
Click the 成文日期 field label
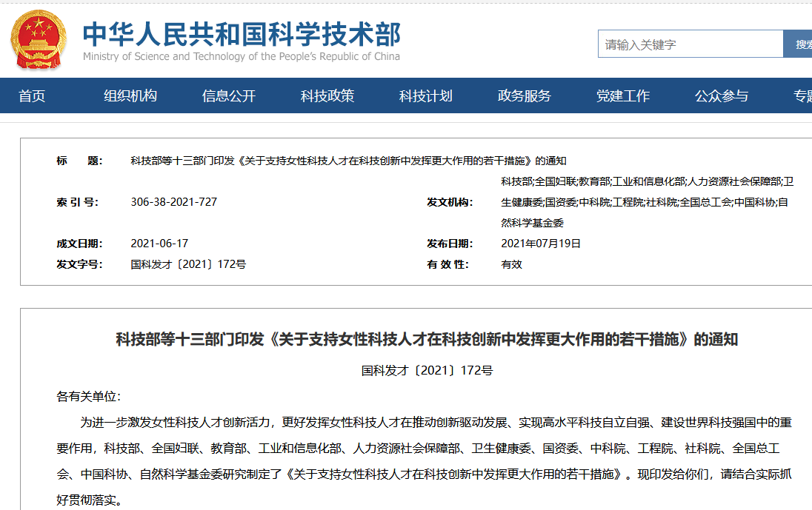pyautogui.click(x=79, y=244)
